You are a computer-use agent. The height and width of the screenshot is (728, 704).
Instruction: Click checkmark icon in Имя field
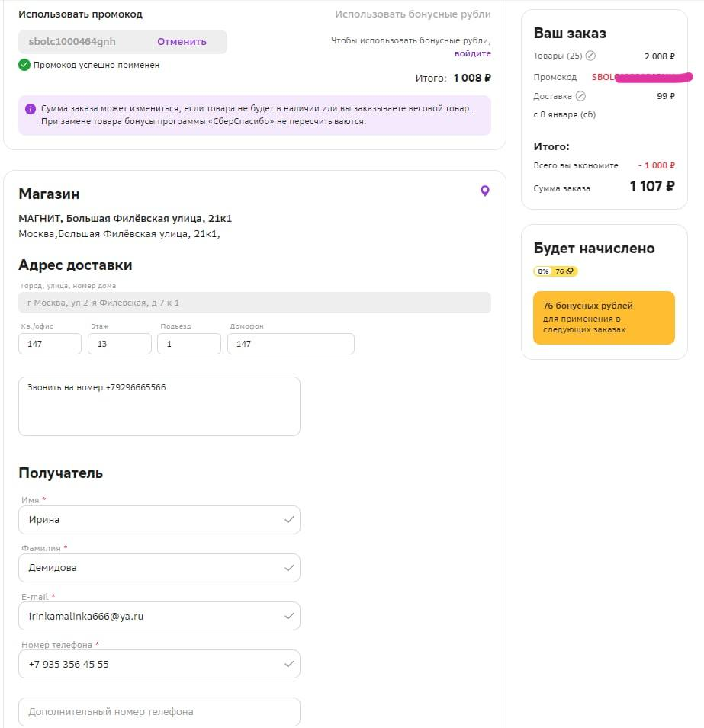point(289,520)
